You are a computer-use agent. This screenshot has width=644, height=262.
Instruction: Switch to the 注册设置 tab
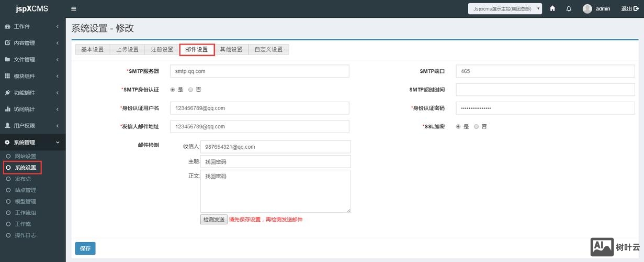click(162, 49)
